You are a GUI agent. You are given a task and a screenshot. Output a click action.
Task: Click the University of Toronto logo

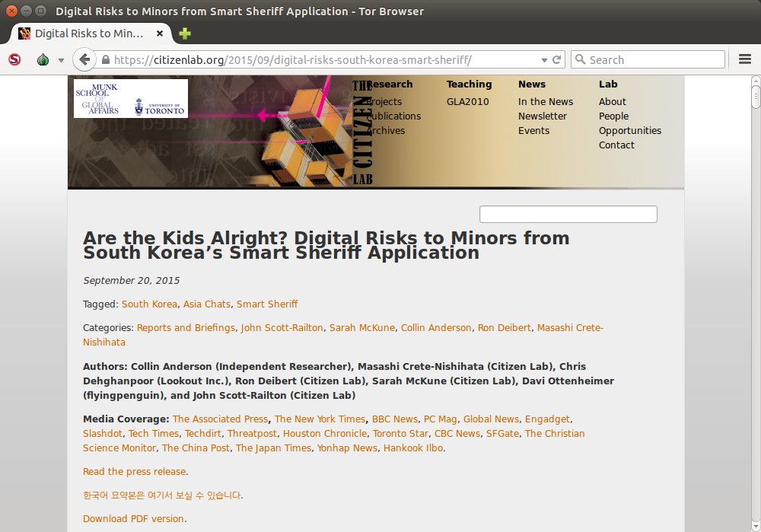coord(160,107)
